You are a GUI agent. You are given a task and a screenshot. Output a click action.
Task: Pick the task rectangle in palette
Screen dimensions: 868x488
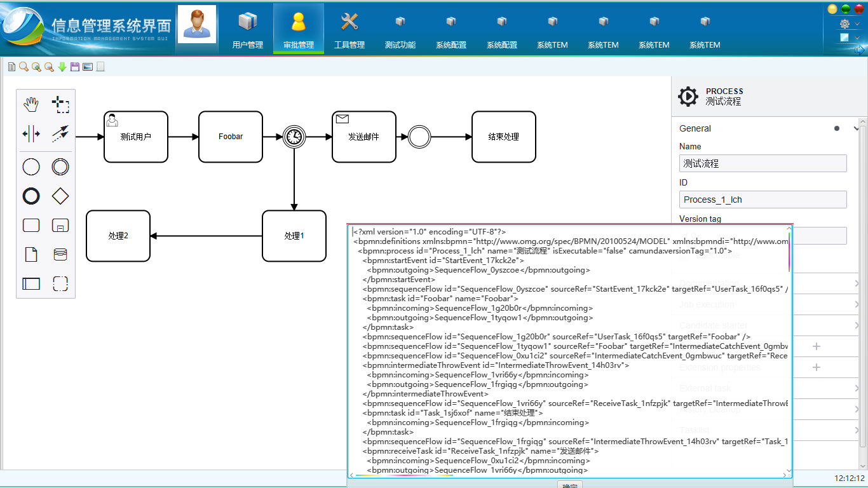(31, 226)
